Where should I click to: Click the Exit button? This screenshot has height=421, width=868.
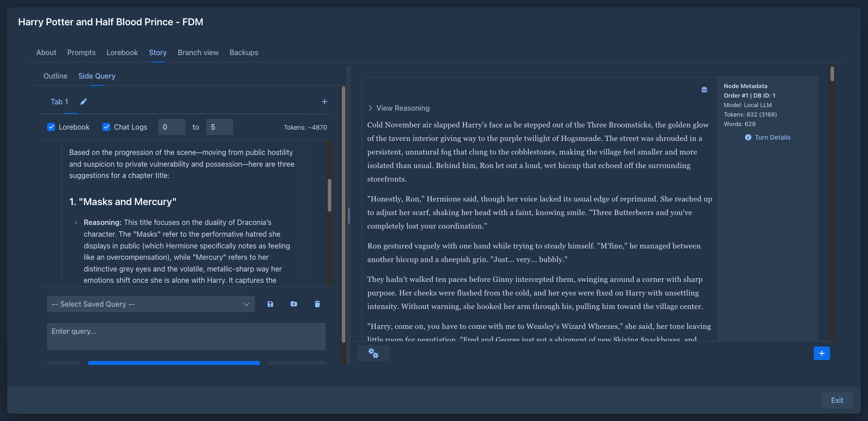[x=837, y=400]
